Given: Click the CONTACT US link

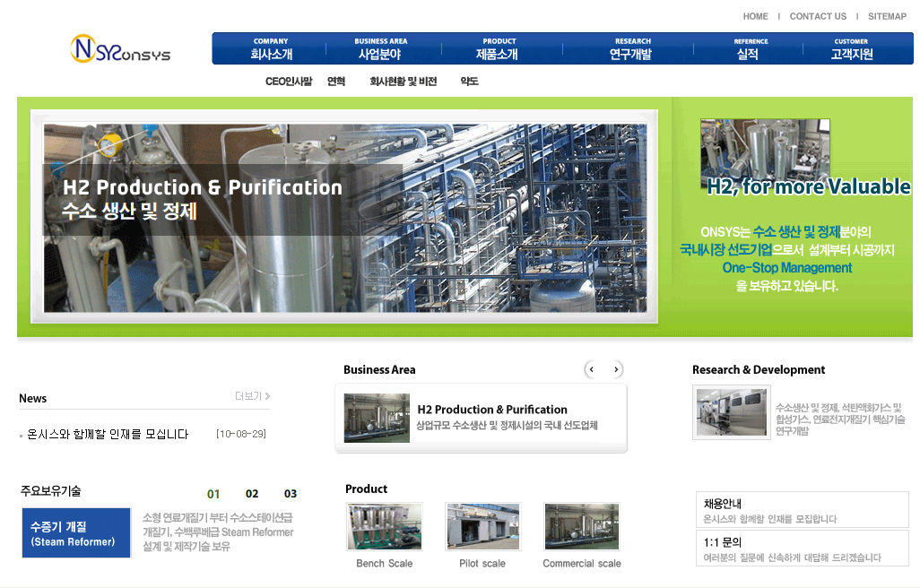Looking at the screenshot, I should [818, 16].
